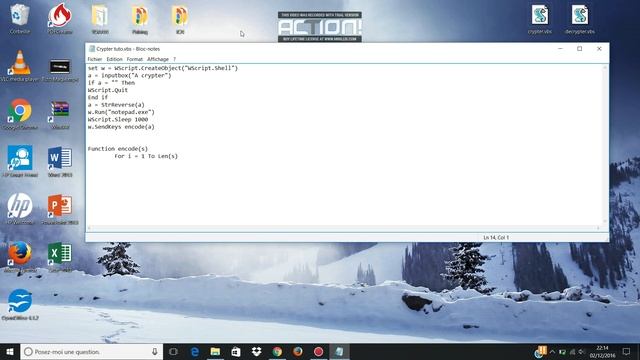The height and width of the screenshot is (360, 640).
Task: Open Chrome from the taskbar
Action: [x=277, y=351]
